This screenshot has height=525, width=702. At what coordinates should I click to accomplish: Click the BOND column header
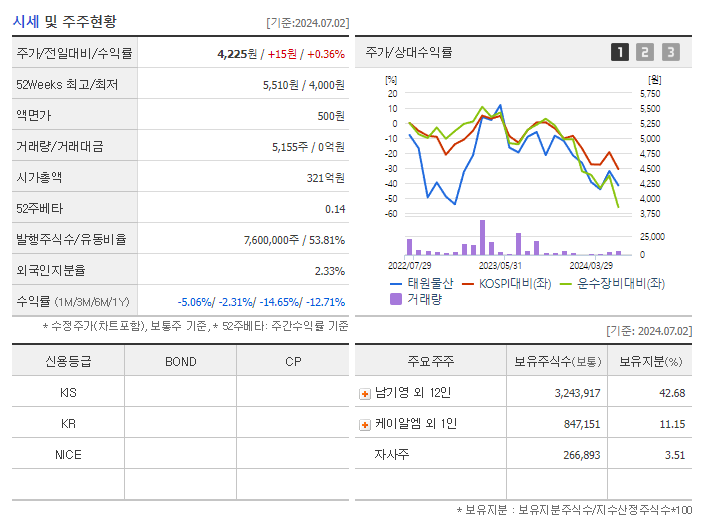[x=180, y=362]
